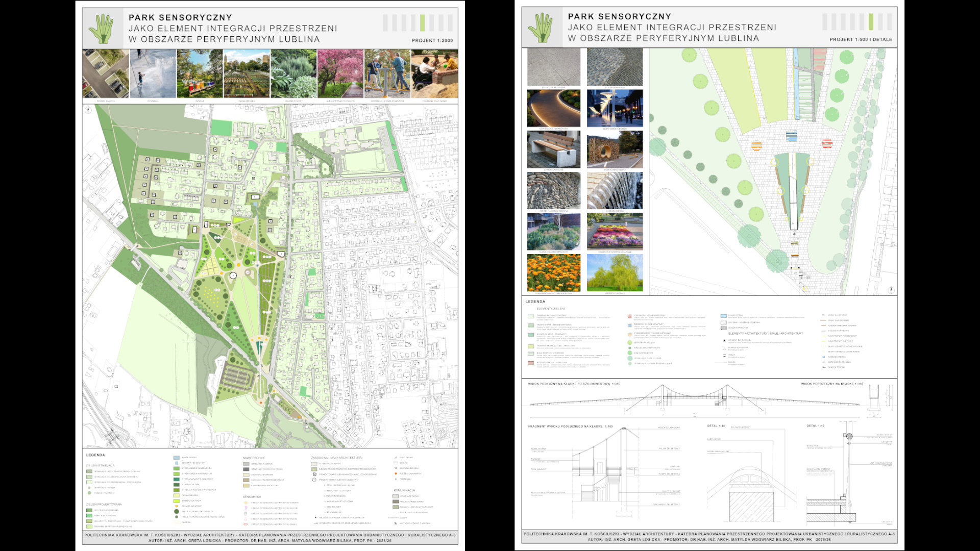The image size is (980, 551).
Task: Open the Zielony Parking photo thumbnail
Action: 106,73
